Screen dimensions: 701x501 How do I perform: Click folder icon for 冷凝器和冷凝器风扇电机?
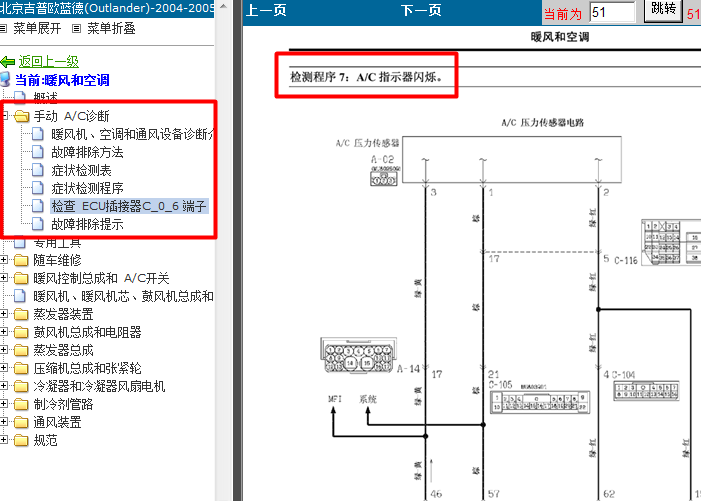pyautogui.click(x=21, y=386)
